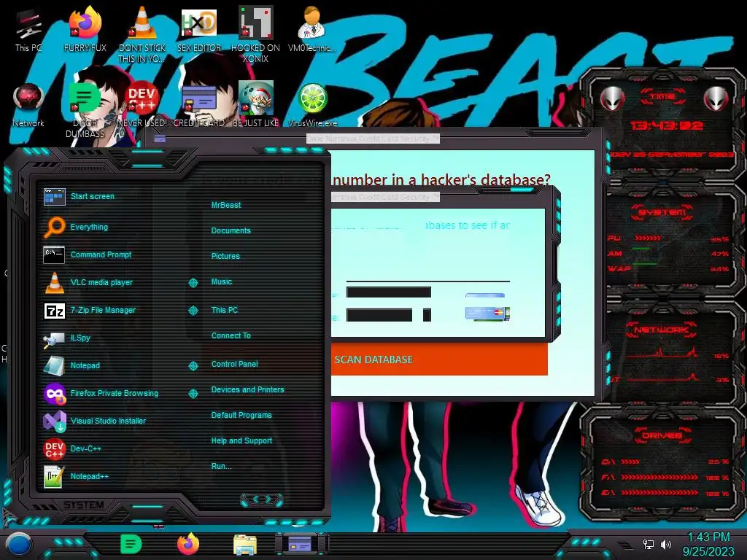The image size is (747, 560).
Task: Expand the 7-Zip File Manager jump list
Action: click(x=193, y=311)
